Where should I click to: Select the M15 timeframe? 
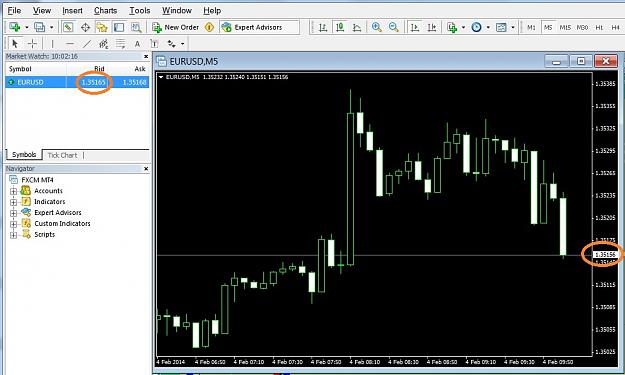[565, 27]
